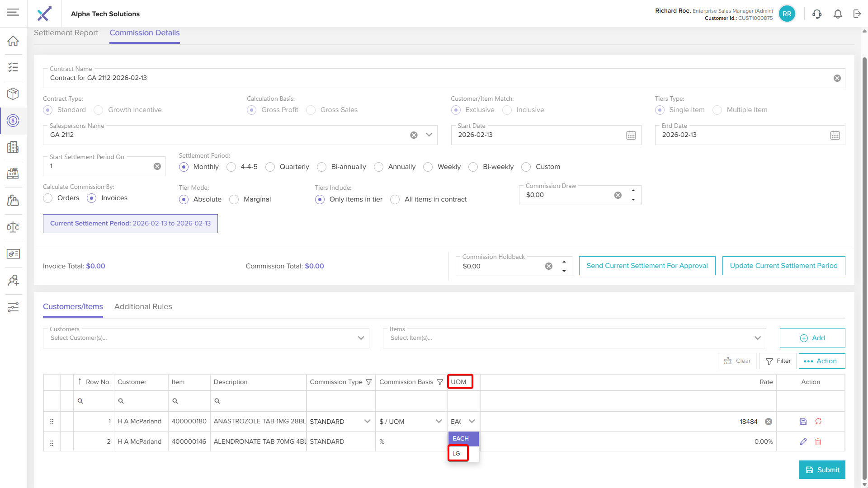Click delete trash icon for row 2
868x488 pixels.
(x=818, y=441)
